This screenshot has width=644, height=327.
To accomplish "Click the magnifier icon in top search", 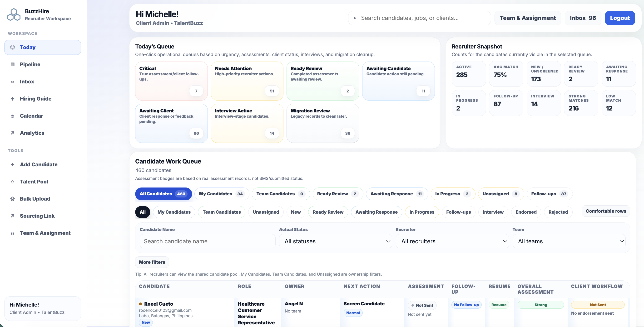I will tap(355, 18).
